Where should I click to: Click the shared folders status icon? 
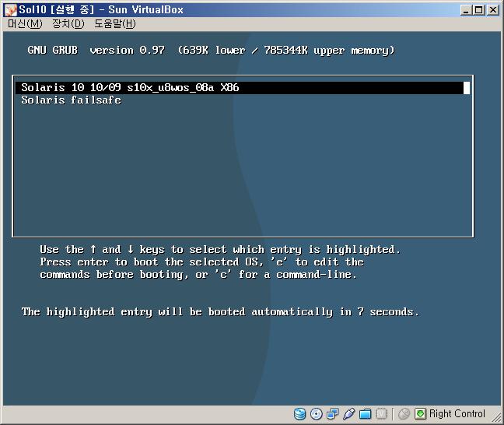pyautogui.click(x=365, y=414)
